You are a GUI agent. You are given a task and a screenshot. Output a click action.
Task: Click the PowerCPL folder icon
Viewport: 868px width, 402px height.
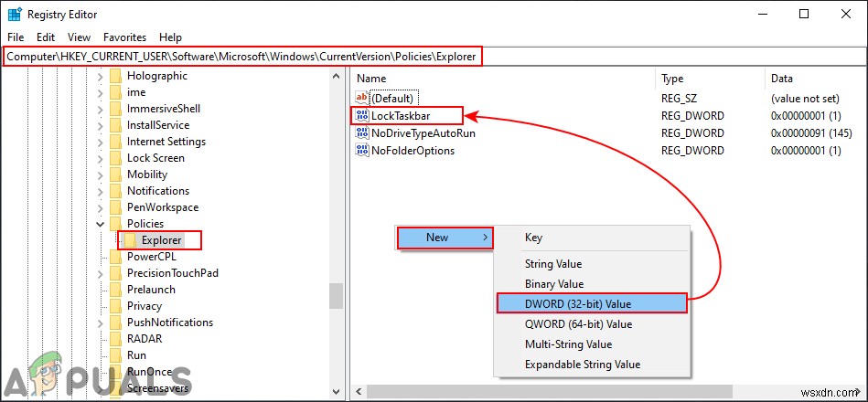tap(115, 257)
